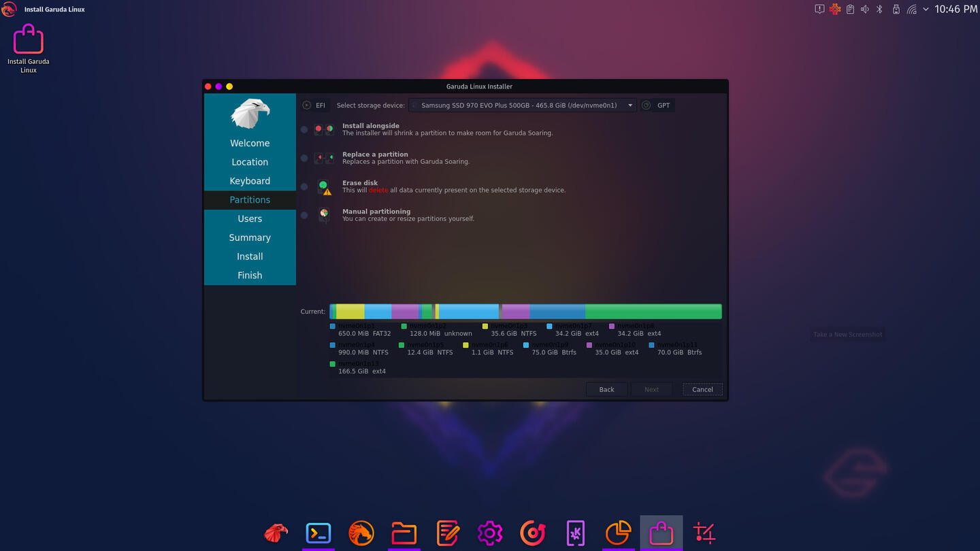Screen dimensions: 980x551
Task: Click the Finish step in the sidebar
Action: [x=250, y=275]
